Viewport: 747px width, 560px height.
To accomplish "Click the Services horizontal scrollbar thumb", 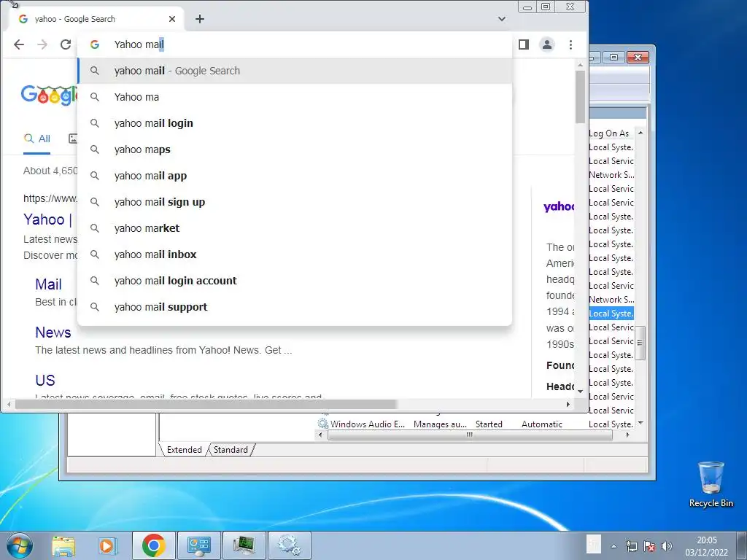I will tap(470, 435).
